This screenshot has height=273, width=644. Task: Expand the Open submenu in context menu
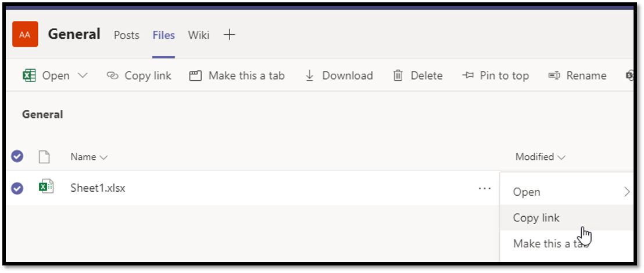tap(626, 192)
